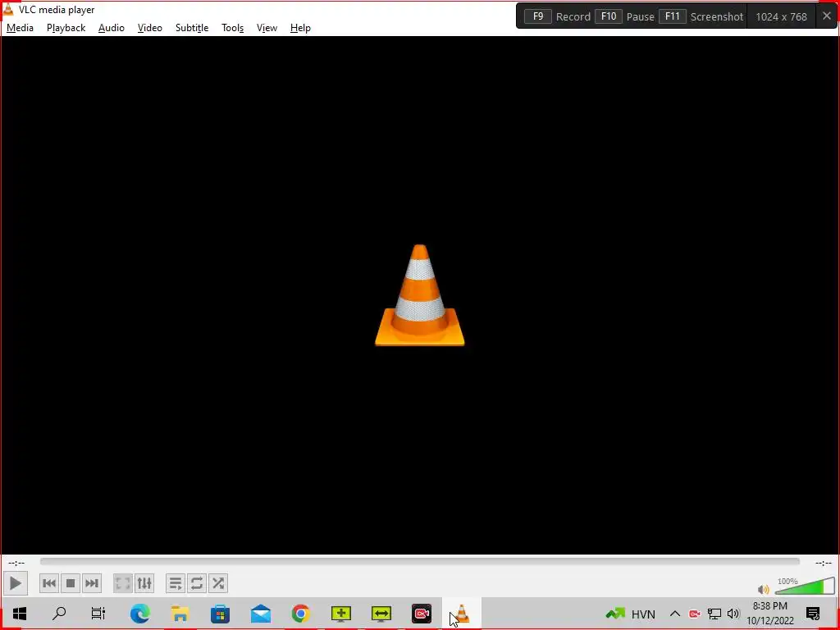
Task: Launch Microsoft Edge from taskbar
Action: (139, 614)
